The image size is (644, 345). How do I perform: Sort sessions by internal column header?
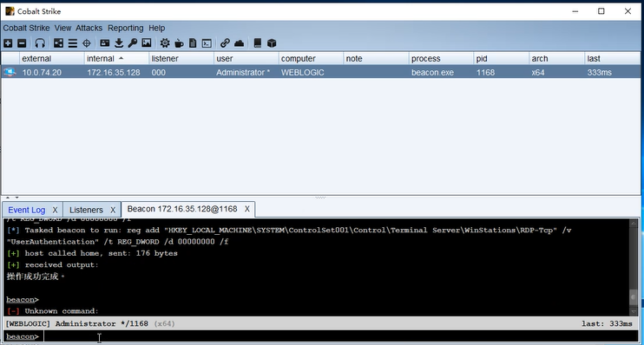(116, 59)
